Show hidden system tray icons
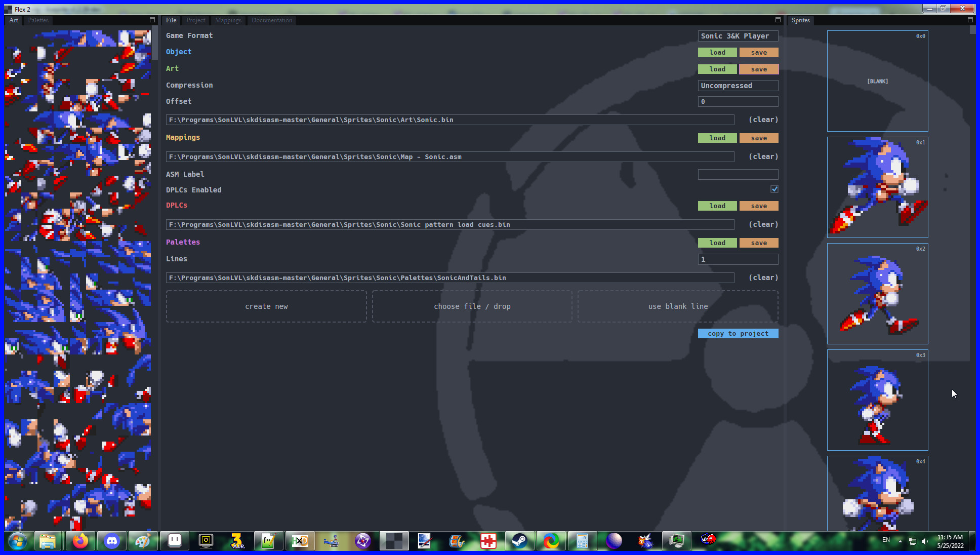 [900, 541]
